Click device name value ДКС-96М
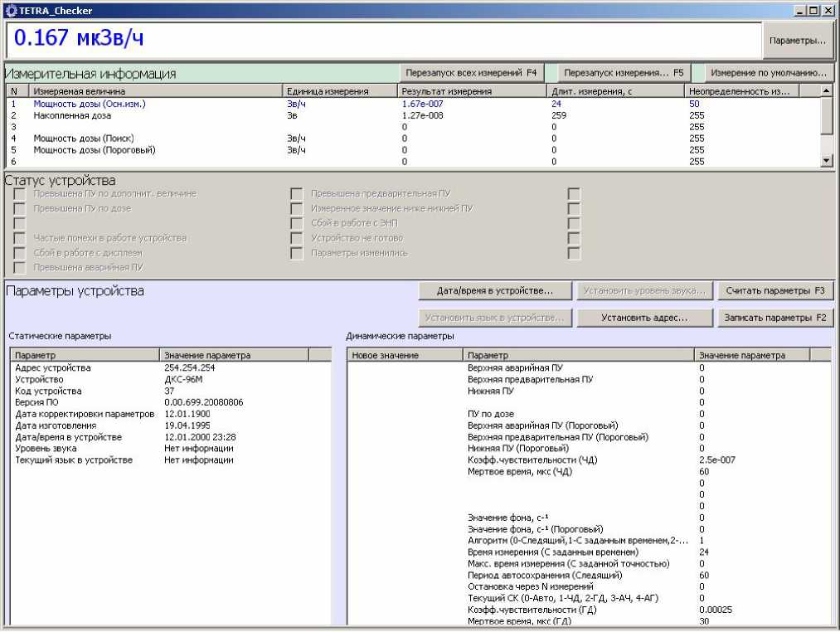This screenshot has height=632, width=840. (x=183, y=380)
